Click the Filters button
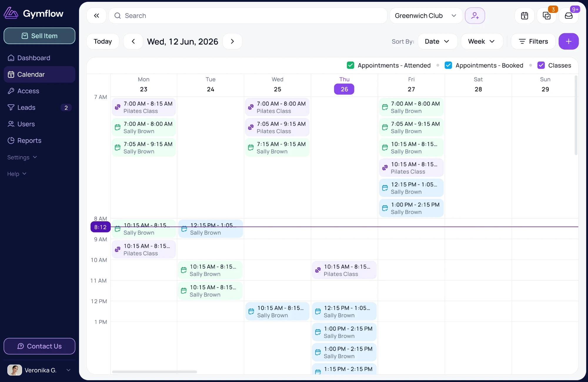The width and height of the screenshot is (588, 382). click(533, 41)
